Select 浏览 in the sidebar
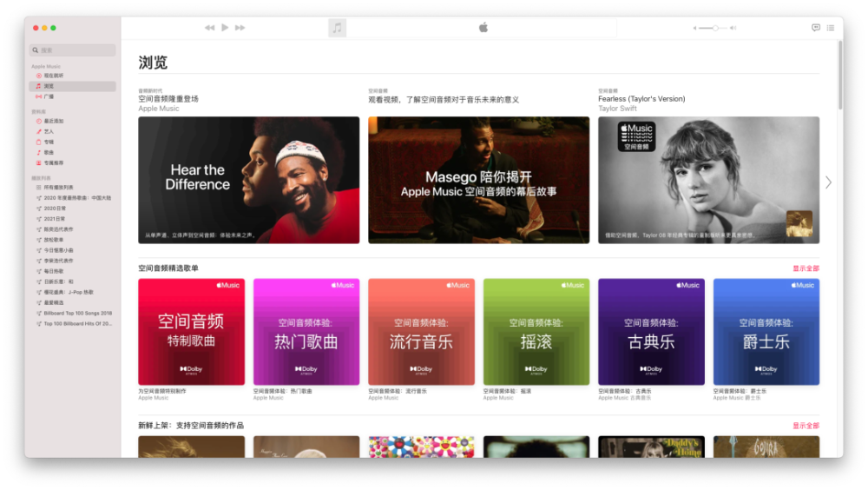Image resolution: width=868 pixels, height=490 pixels. (x=73, y=86)
